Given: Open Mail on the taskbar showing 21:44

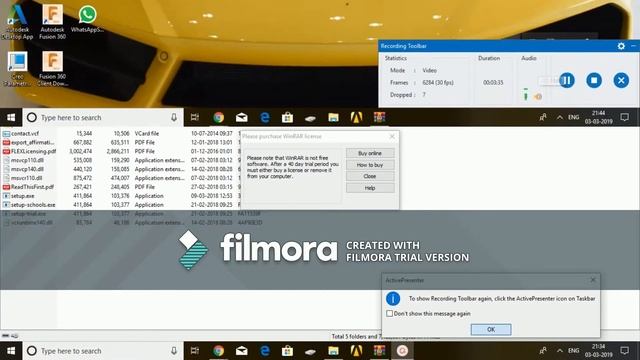Looking at the screenshot, I should coord(242,118).
